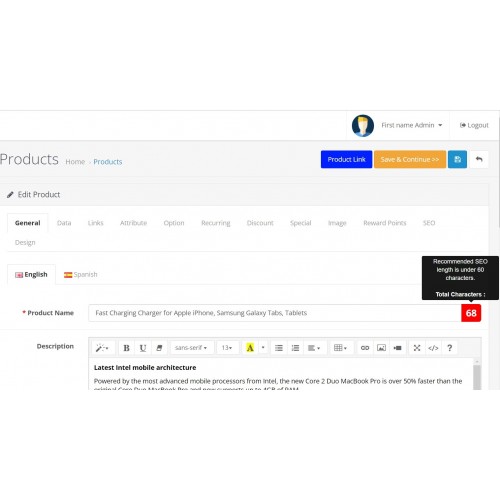Click the Product Link button
This screenshot has width=500, height=500.
click(346, 159)
